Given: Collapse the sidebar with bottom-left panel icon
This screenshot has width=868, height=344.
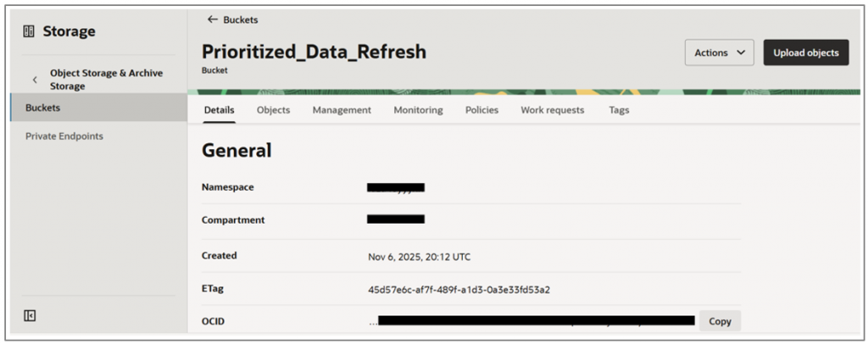Looking at the screenshot, I should point(30,316).
